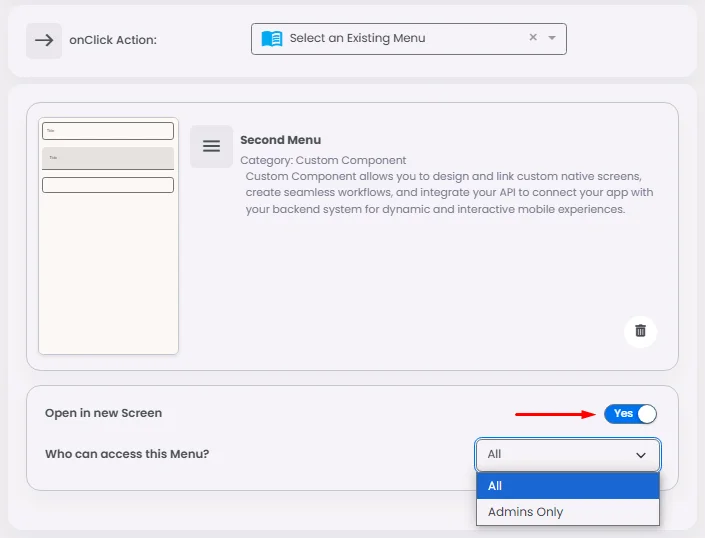Toggle off Open in new Screen switch

[x=631, y=413]
